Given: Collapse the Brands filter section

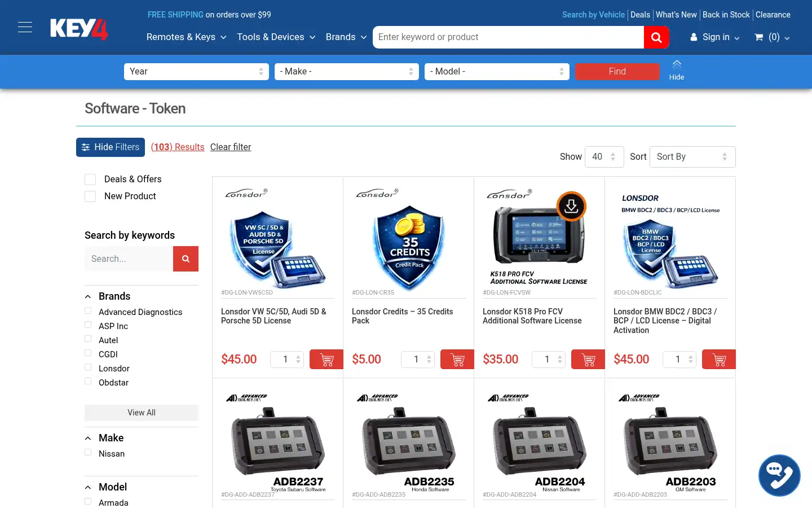Looking at the screenshot, I should [88, 297].
